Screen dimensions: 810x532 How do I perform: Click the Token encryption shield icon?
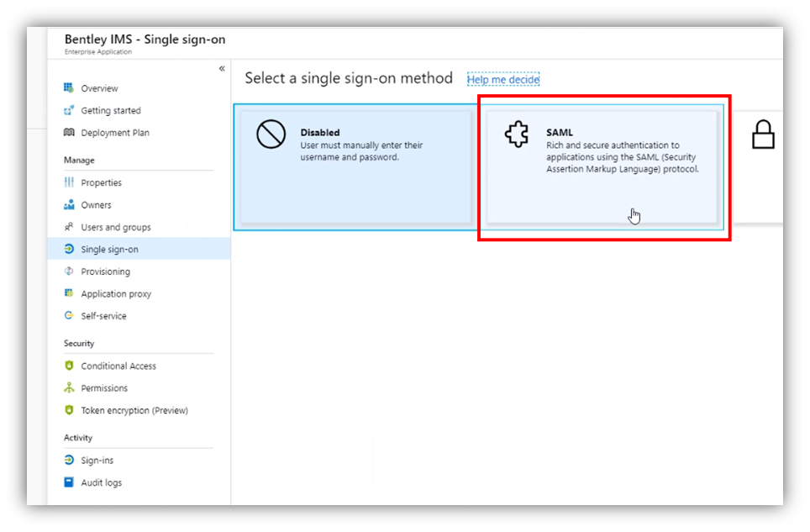pyautogui.click(x=69, y=409)
